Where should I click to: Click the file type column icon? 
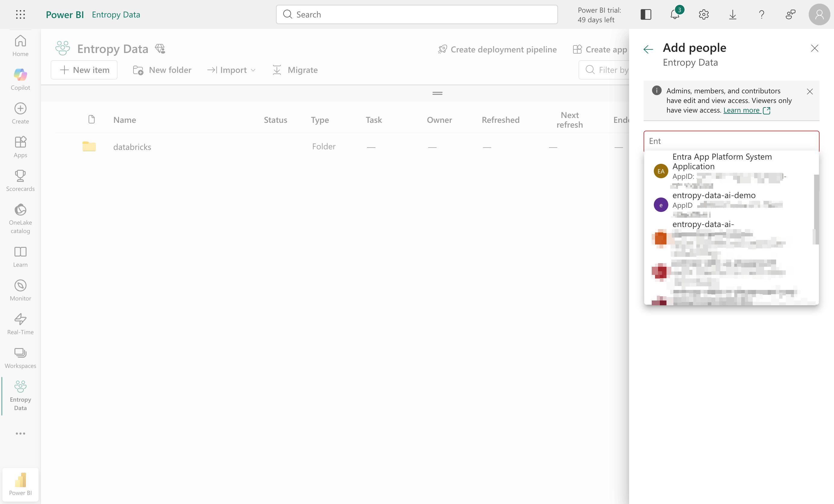91,120
